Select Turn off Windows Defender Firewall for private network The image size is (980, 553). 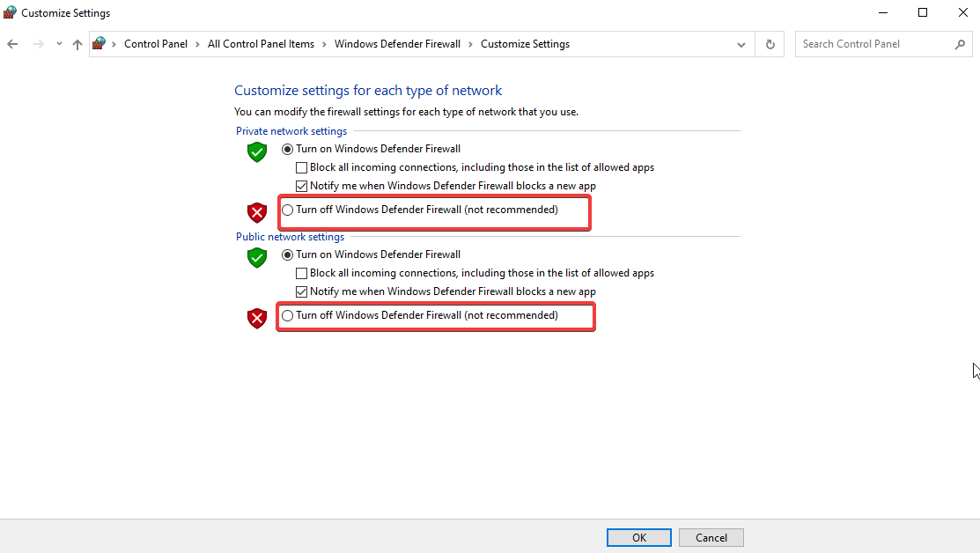coord(287,210)
